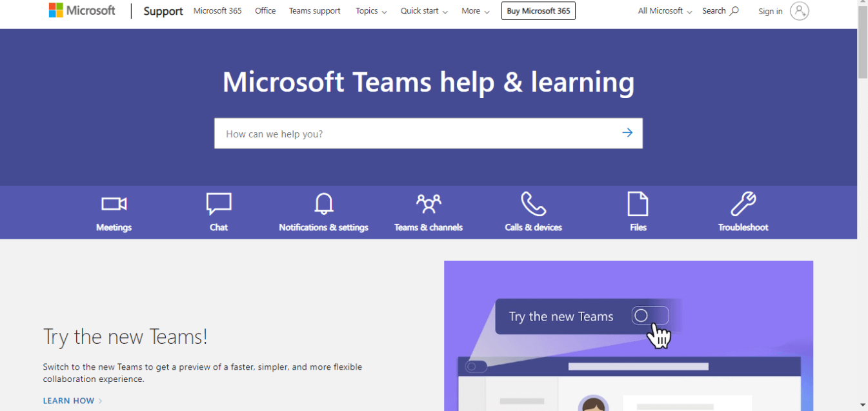Viewport: 868px width, 411px height.
Task: Select the Troubleshoot wrench icon
Action: coord(743,204)
